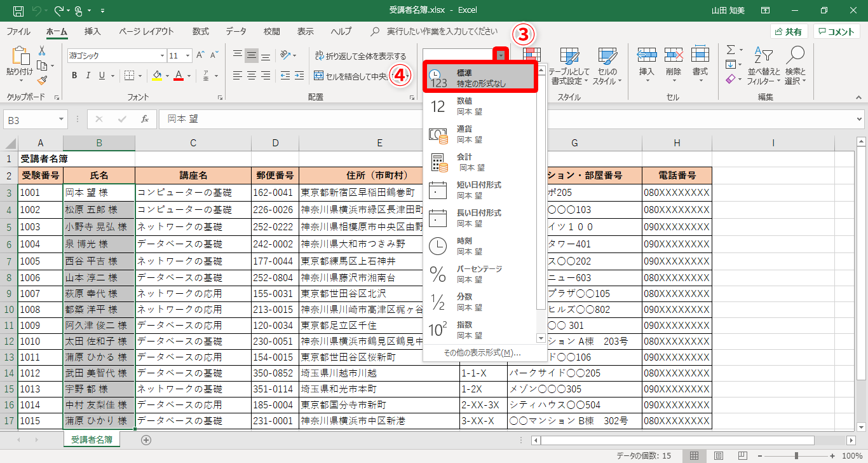Open the Name Box dropdown arrow
This screenshot has width=868, height=463.
click(x=62, y=119)
